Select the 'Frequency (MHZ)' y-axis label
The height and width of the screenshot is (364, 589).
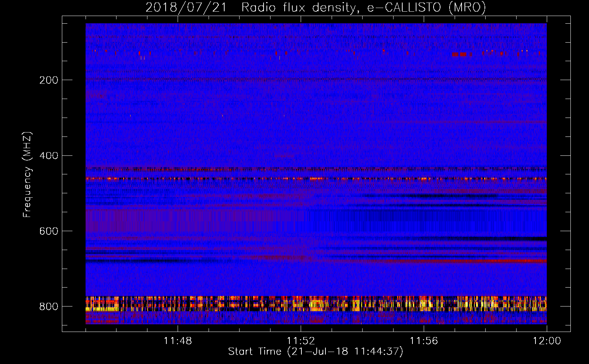tap(27, 174)
